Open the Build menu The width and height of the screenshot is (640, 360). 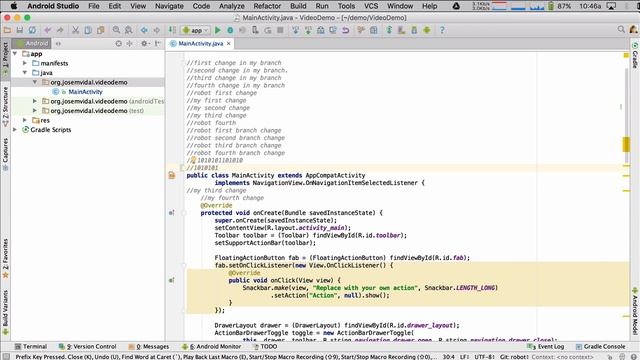[x=298, y=6]
